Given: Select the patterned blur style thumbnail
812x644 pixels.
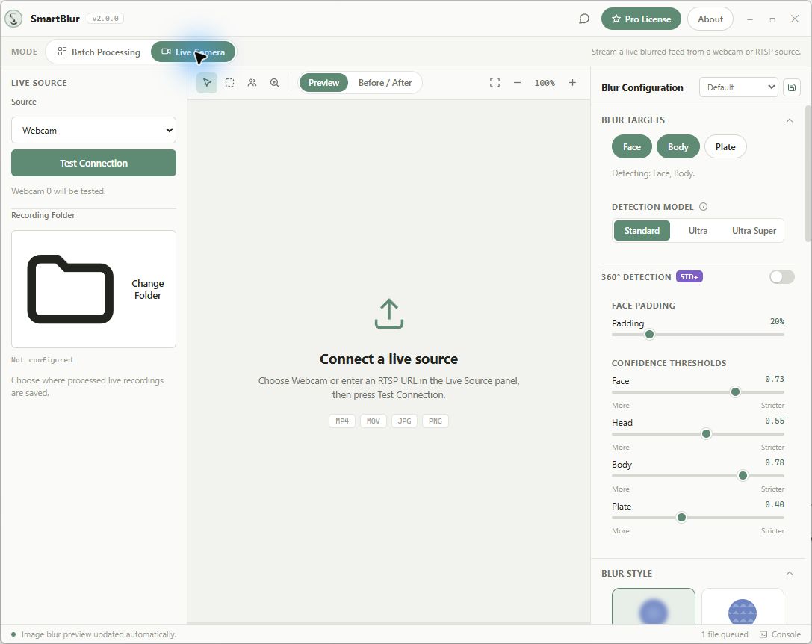Looking at the screenshot, I should tap(743, 606).
